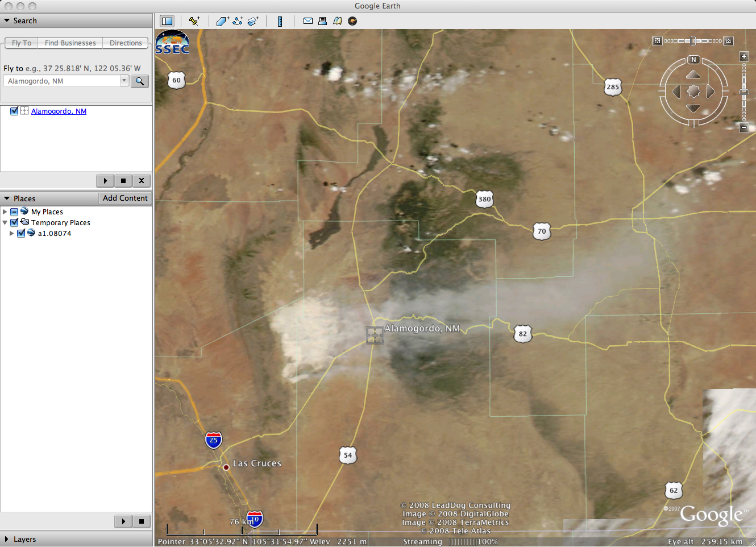Pan the map right with the arrow
The image size is (756, 547).
coord(711,92)
